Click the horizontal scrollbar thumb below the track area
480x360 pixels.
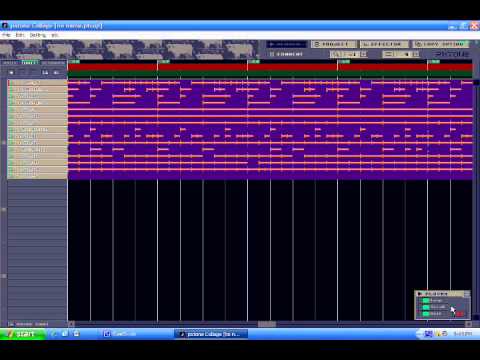267,324
